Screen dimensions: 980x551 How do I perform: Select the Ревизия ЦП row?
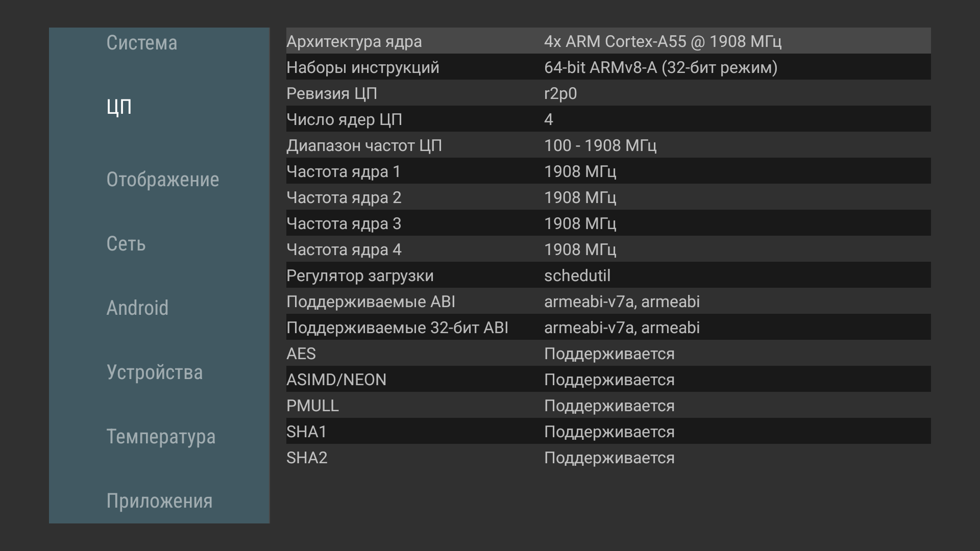pyautogui.click(x=608, y=93)
